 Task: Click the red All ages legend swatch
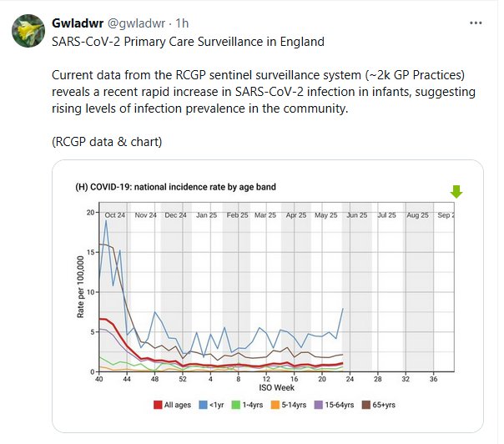coord(158,406)
